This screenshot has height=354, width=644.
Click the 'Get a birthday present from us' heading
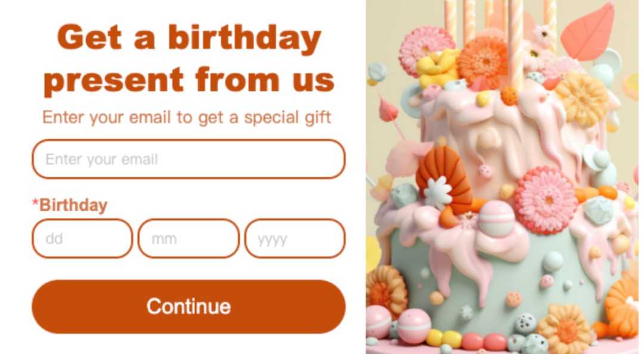[189, 59]
